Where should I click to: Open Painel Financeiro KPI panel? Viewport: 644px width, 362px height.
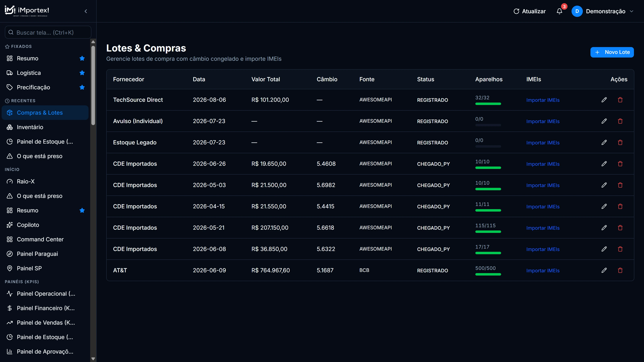pyautogui.click(x=45, y=308)
